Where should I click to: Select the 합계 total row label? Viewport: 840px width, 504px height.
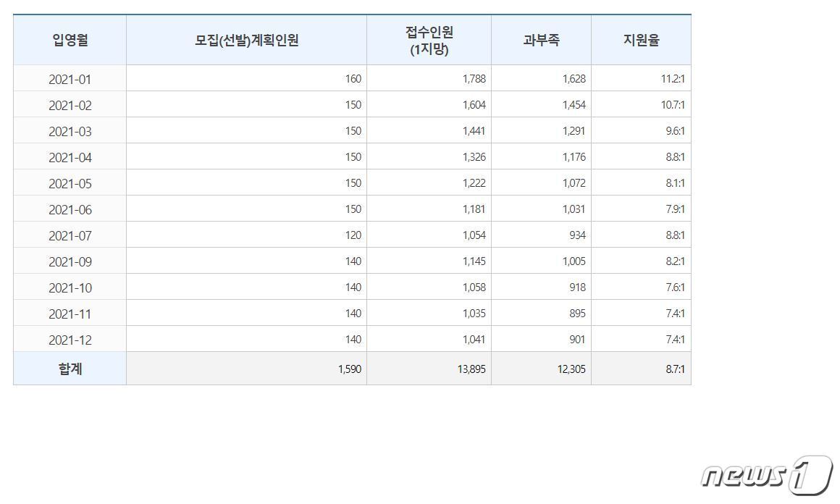pyautogui.click(x=70, y=369)
